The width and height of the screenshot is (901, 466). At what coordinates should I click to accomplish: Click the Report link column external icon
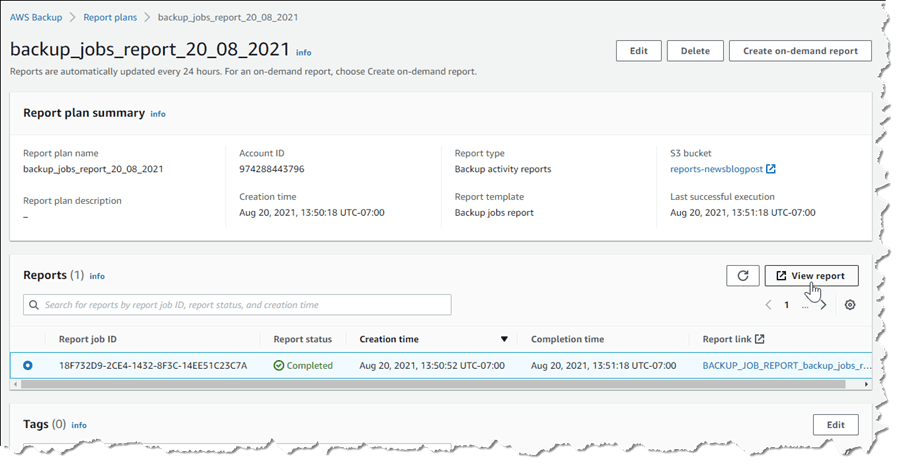(760, 339)
